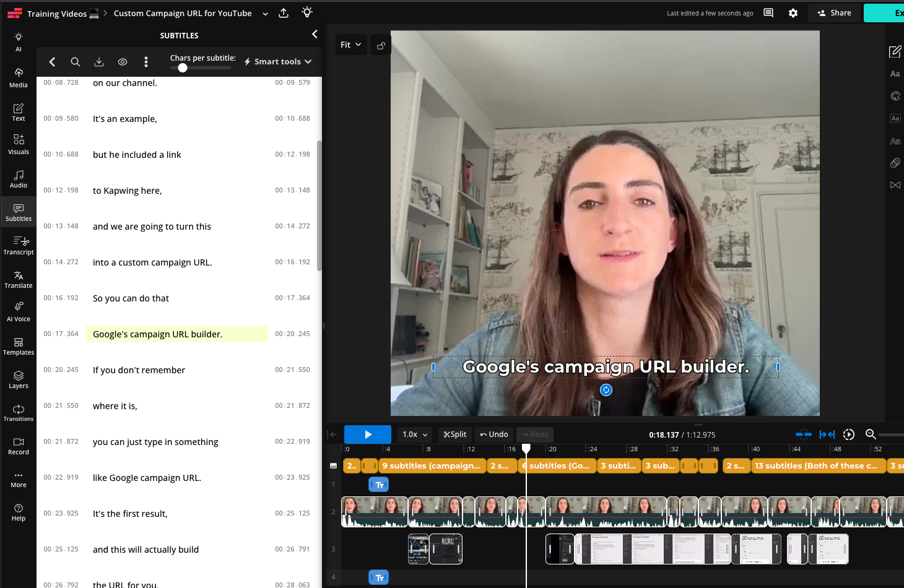Viewport: 904px width, 588px height.
Task: Expand the project title dropdown arrow
Action: [266, 14]
